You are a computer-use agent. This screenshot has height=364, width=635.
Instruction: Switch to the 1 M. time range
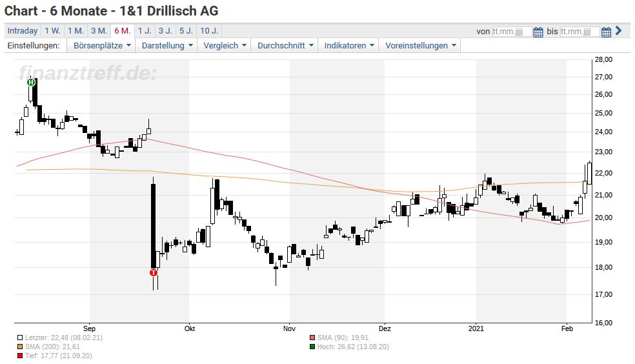(x=76, y=31)
